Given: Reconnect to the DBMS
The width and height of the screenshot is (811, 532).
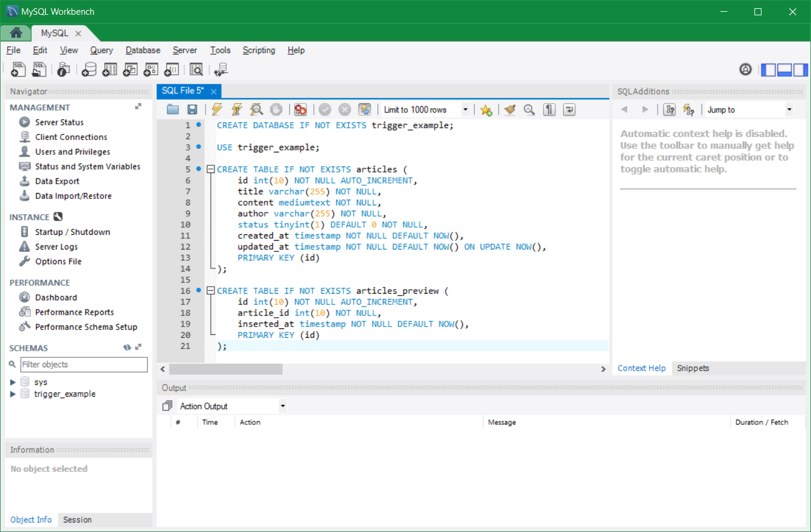Looking at the screenshot, I should click(x=221, y=69).
